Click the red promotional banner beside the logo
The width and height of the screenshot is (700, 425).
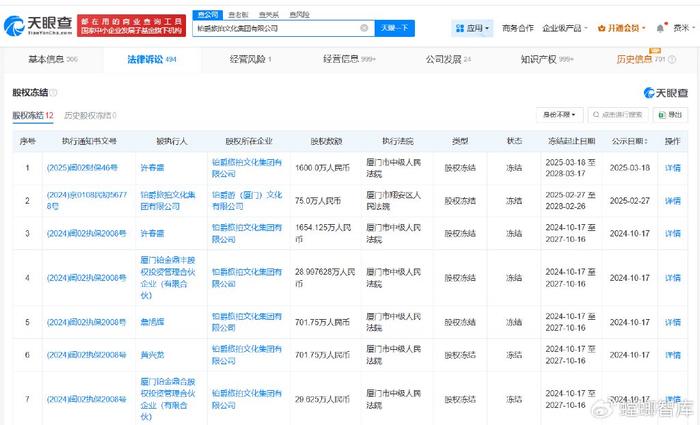[131, 25]
